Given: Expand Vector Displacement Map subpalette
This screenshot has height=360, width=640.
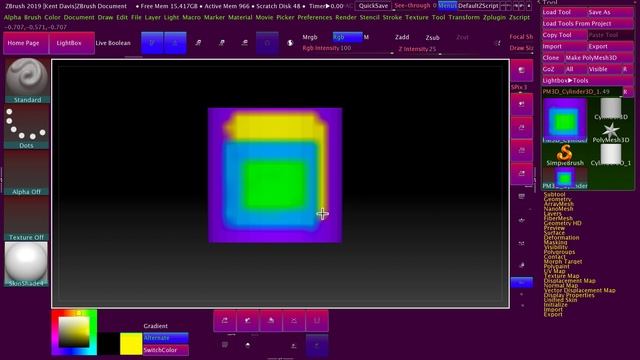Looking at the screenshot, I should pos(580,290).
